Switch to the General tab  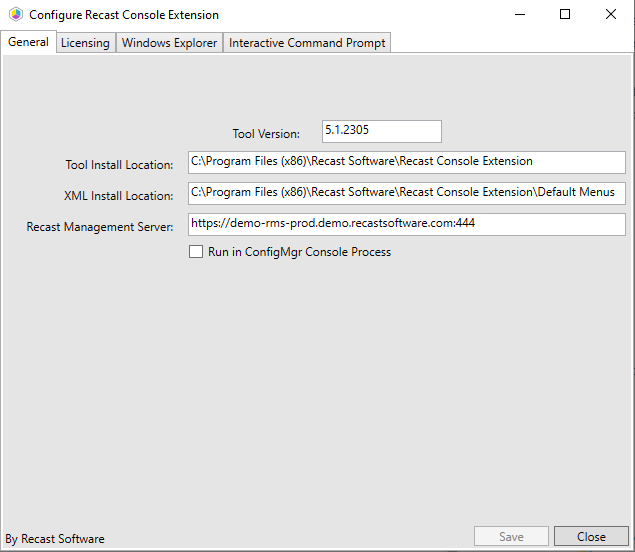[28, 42]
